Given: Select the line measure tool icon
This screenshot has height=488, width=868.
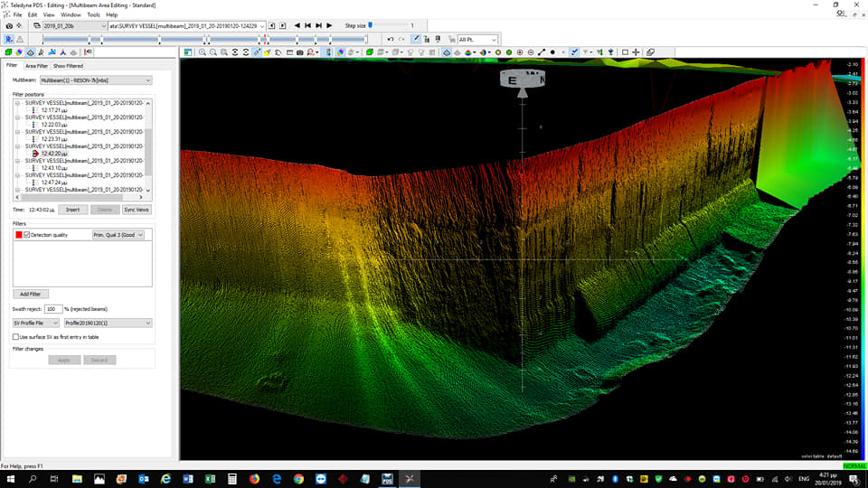Looking at the screenshot, I should 542,52.
